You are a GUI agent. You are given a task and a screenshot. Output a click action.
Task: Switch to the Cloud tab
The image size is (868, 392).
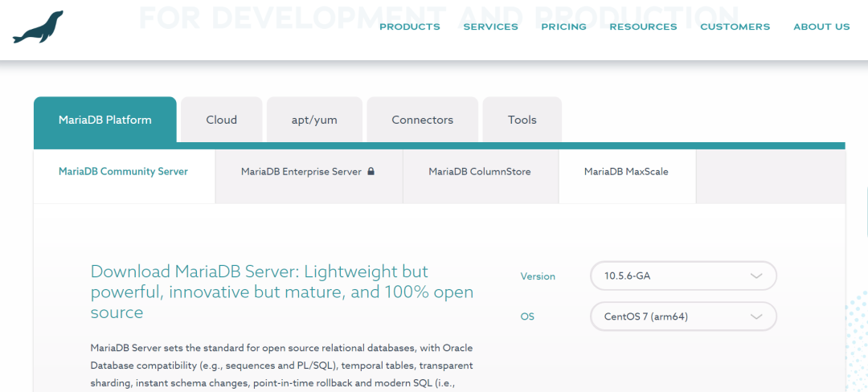(x=221, y=120)
